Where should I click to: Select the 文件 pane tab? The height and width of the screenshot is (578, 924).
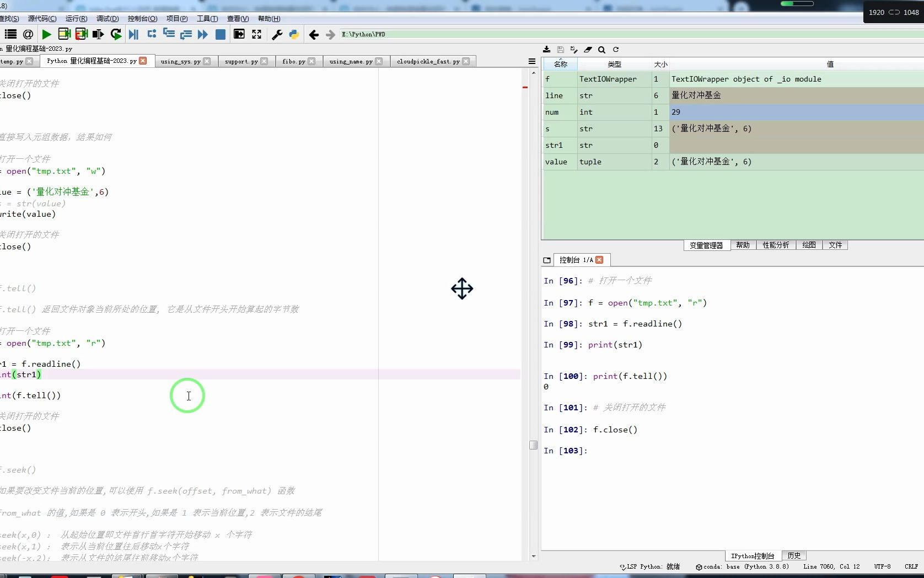pyautogui.click(x=835, y=245)
